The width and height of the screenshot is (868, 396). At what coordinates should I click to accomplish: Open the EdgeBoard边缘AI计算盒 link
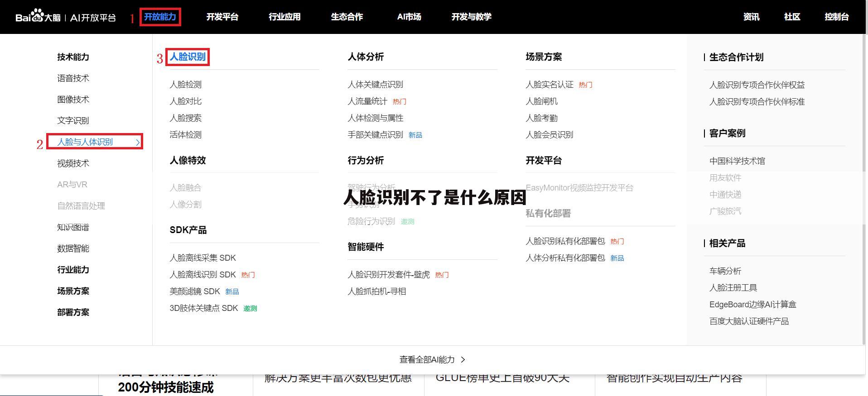pos(752,305)
